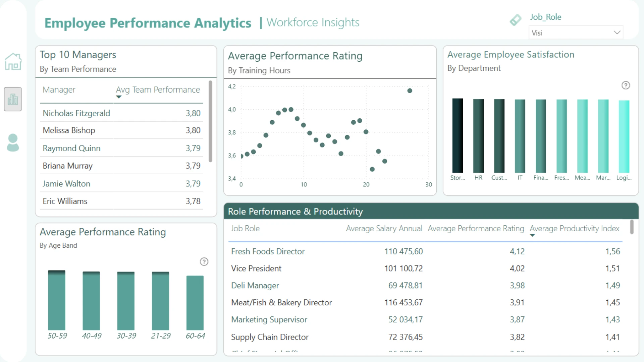The width and height of the screenshot is (644, 362).
Task: Open the home page icon in sidebar
Action: tap(13, 62)
